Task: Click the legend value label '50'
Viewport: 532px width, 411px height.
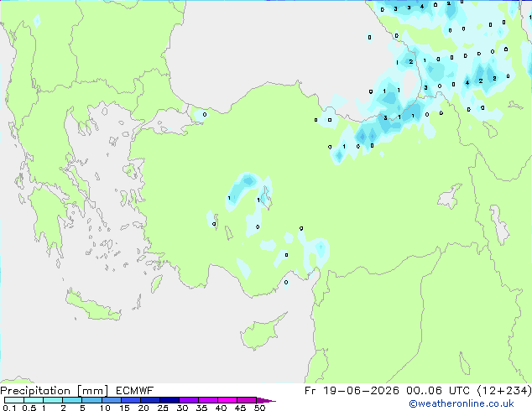Action: pos(260,408)
